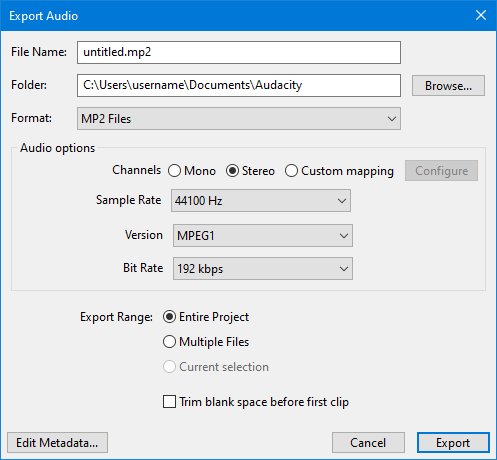The width and height of the screenshot is (497, 460).
Task: Open Edit Metadata dialog
Action: pyautogui.click(x=57, y=443)
